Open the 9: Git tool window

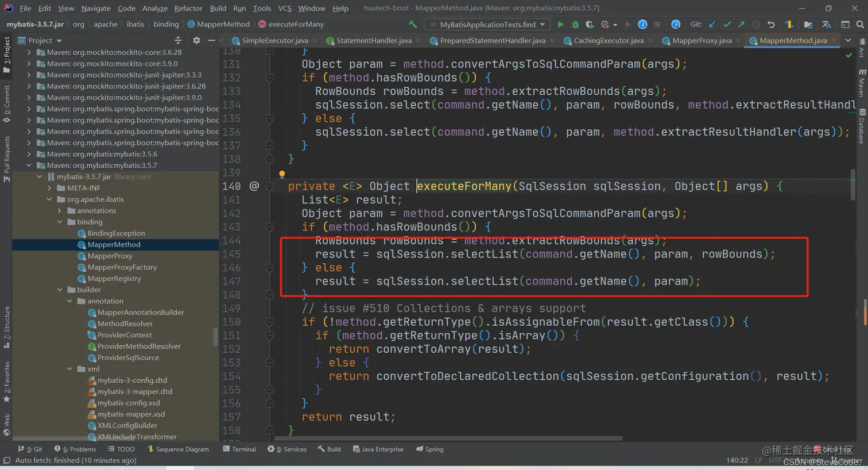click(x=30, y=449)
